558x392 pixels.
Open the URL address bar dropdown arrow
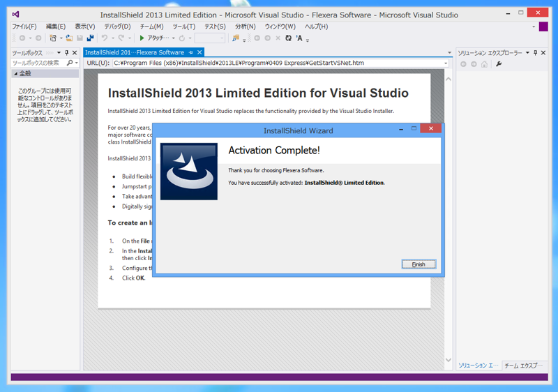point(445,63)
